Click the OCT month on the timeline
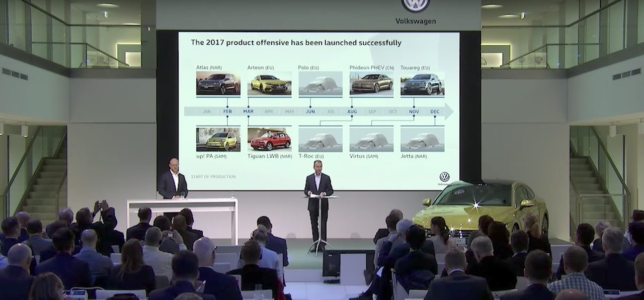The image size is (644, 300). [x=393, y=112]
